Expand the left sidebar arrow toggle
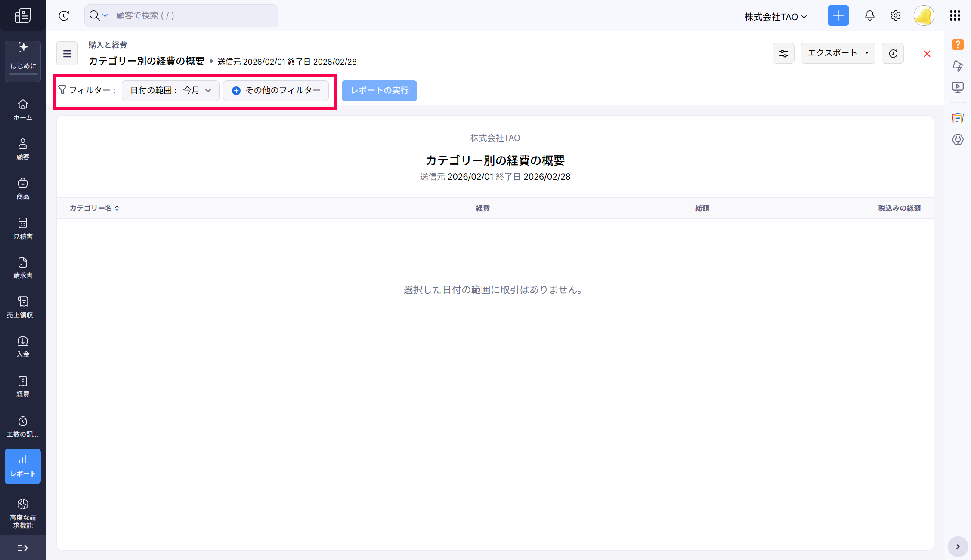 tap(22, 548)
